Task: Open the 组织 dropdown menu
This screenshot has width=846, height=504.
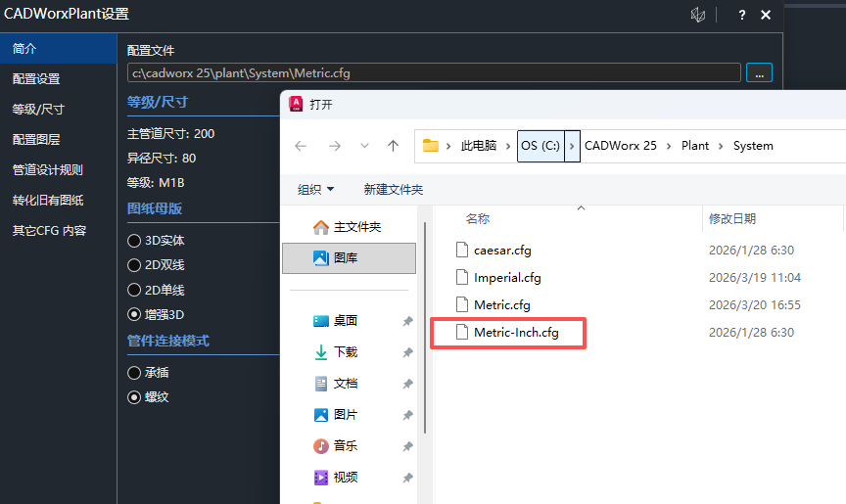Action: pos(316,189)
